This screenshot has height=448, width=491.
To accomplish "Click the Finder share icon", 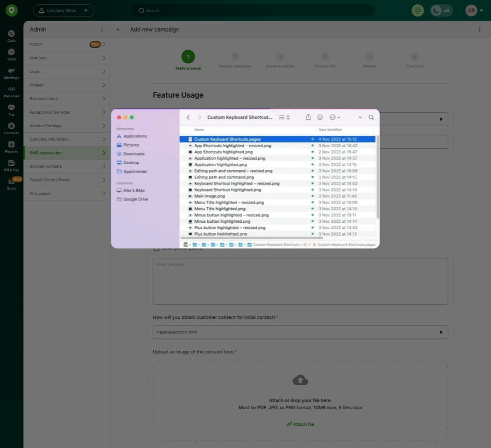I will (308, 117).
